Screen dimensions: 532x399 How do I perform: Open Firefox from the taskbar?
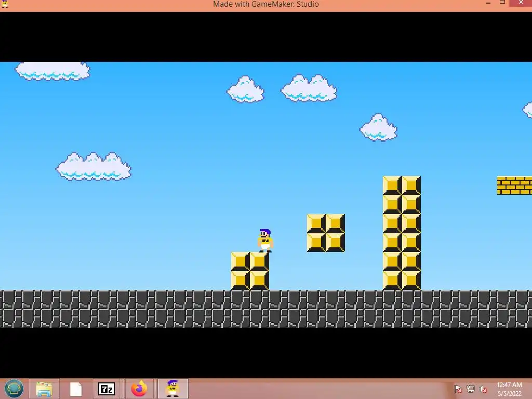(x=139, y=389)
